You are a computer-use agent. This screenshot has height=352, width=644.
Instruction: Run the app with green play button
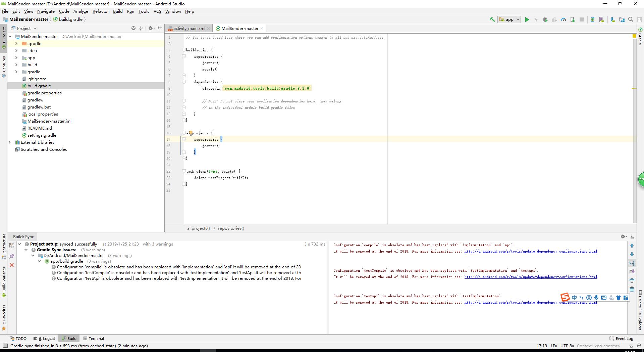(527, 19)
